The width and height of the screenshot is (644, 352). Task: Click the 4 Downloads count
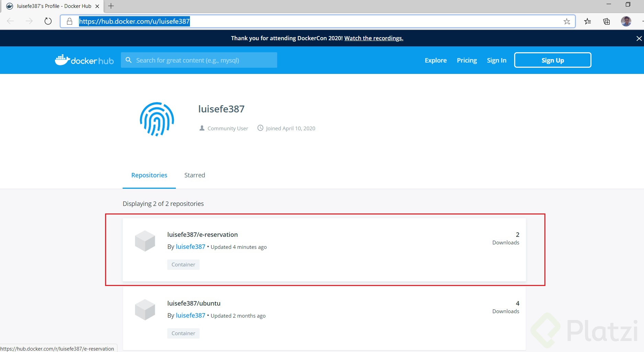506,307
